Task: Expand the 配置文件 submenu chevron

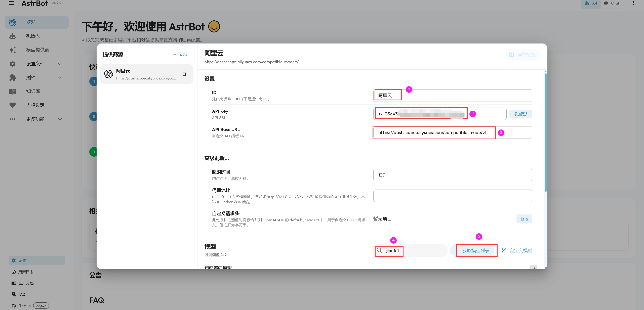Action: (60, 64)
